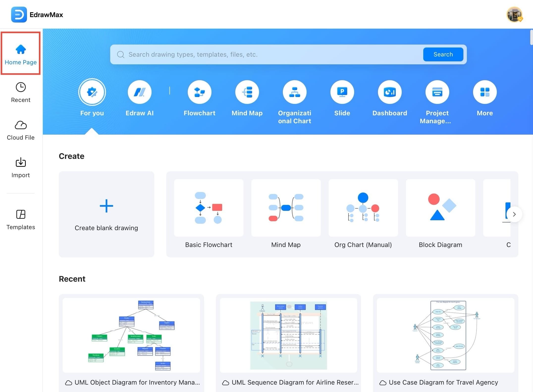Open the user profile avatar menu
This screenshot has height=392, width=533.
coord(514,15)
